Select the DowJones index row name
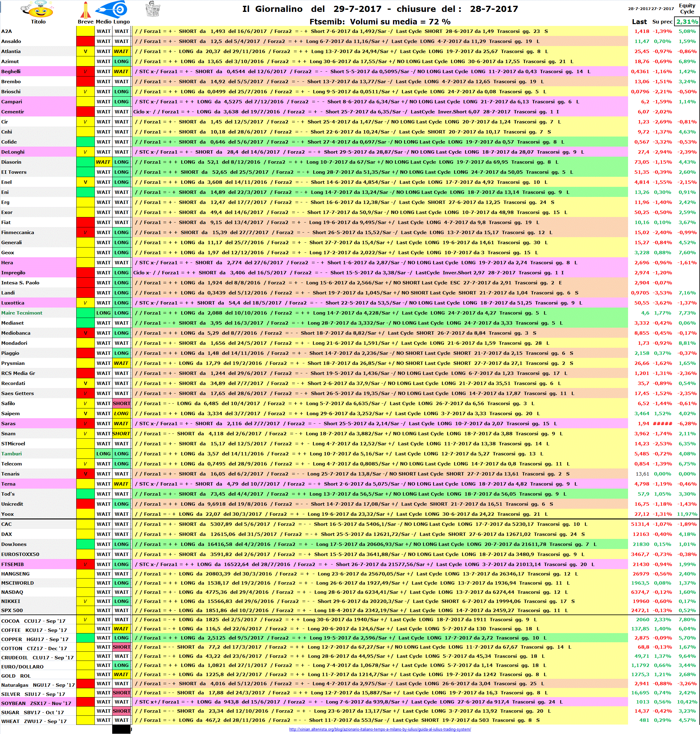 coord(38,544)
